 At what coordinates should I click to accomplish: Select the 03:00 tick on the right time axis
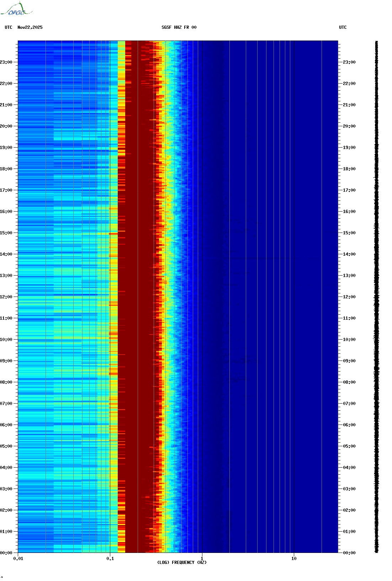[x=349, y=489]
